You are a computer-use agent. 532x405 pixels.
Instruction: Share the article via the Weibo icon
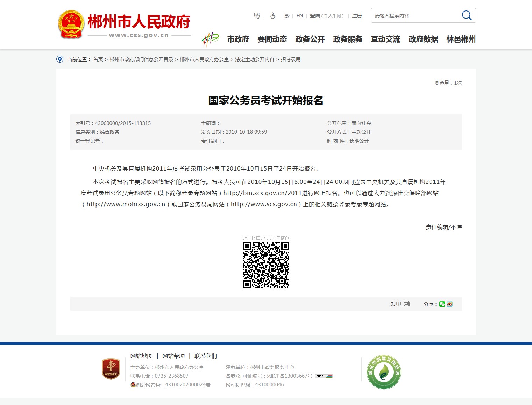click(450, 304)
